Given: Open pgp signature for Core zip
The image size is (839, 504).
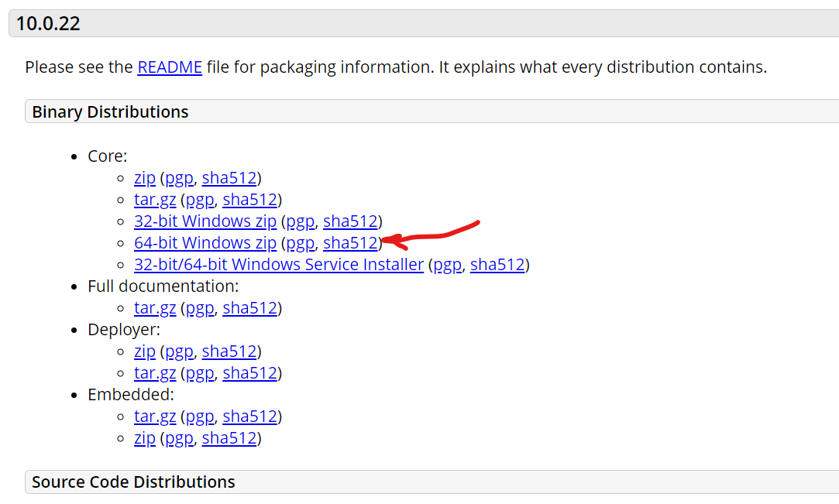Looking at the screenshot, I should tap(179, 178).
